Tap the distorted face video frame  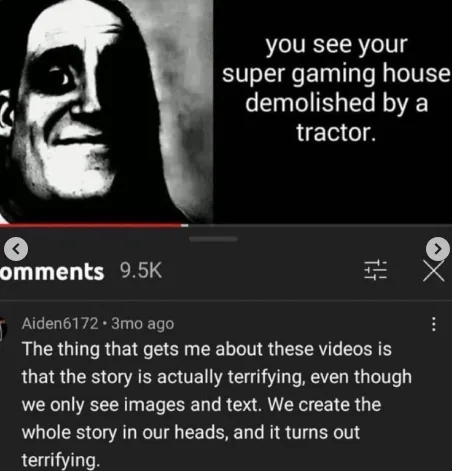click(106, 112)
